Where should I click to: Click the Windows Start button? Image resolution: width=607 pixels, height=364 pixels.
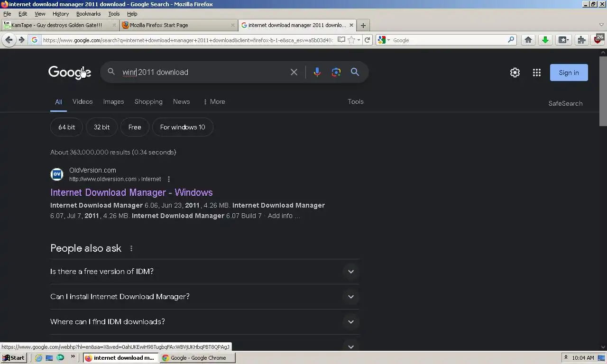pyautogui.click(x=13, y=358)
